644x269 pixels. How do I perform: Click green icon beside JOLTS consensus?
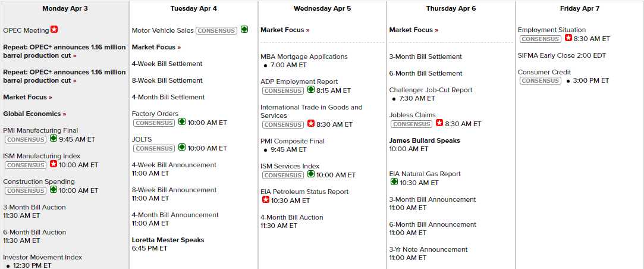pyautogui.click(x=182, y=148)
